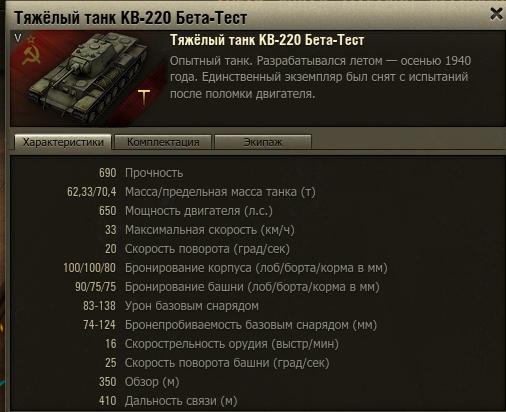Click the tier V roman numeral
The width and height of the screenshot is (506, 412).
18,38
